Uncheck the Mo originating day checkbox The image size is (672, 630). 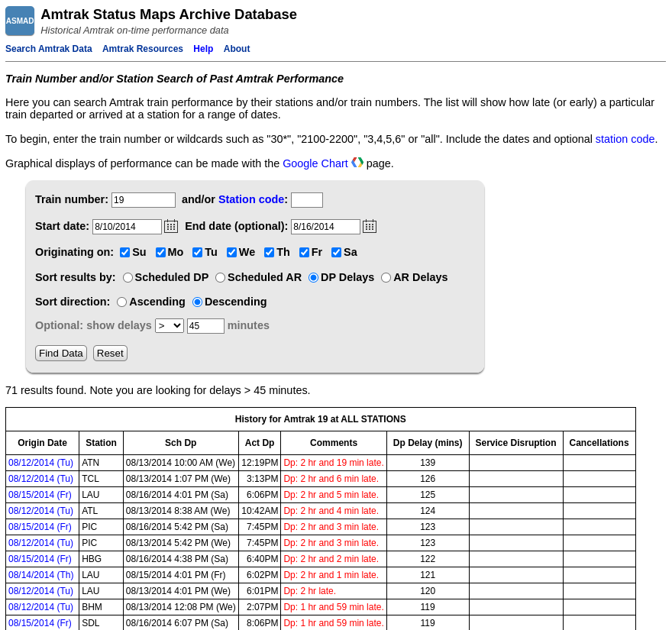point(160,253)
